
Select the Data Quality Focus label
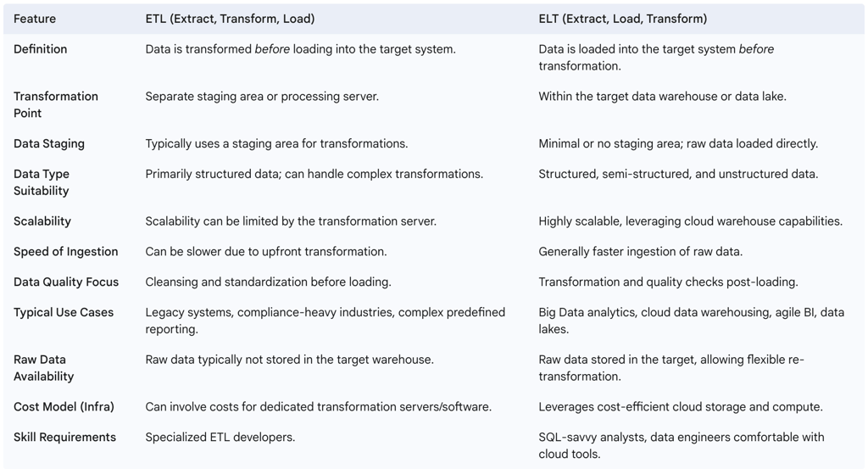66,282
